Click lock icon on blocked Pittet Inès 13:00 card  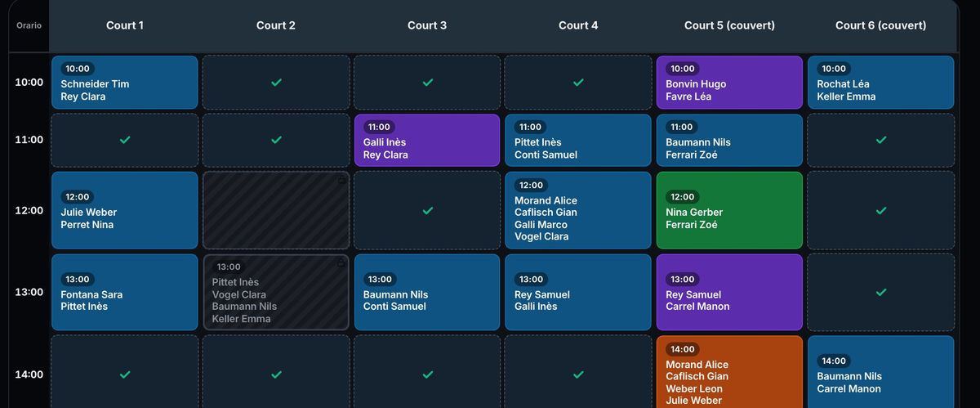[x=341, y=263]
